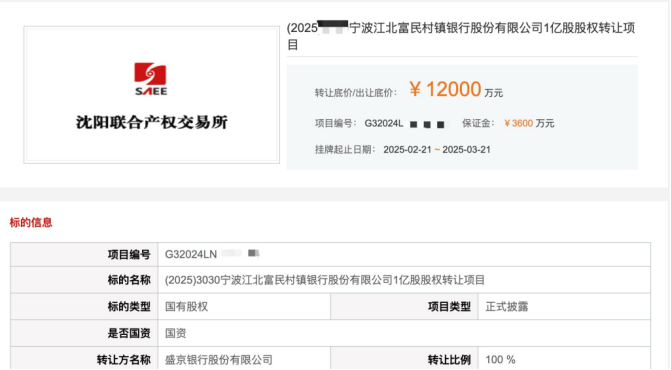This screenshot has height=370, width=671.
Task: Click the 国资 value cell
Action: click(404, 333)
